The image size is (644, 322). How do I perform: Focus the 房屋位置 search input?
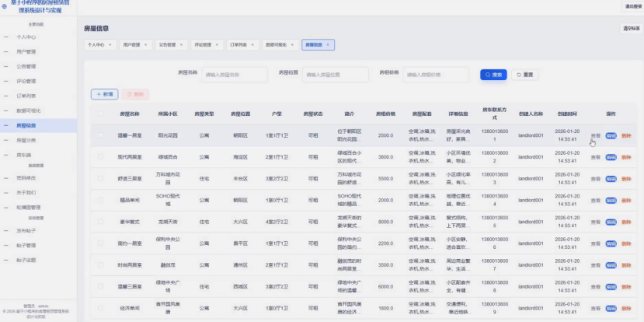335,75
